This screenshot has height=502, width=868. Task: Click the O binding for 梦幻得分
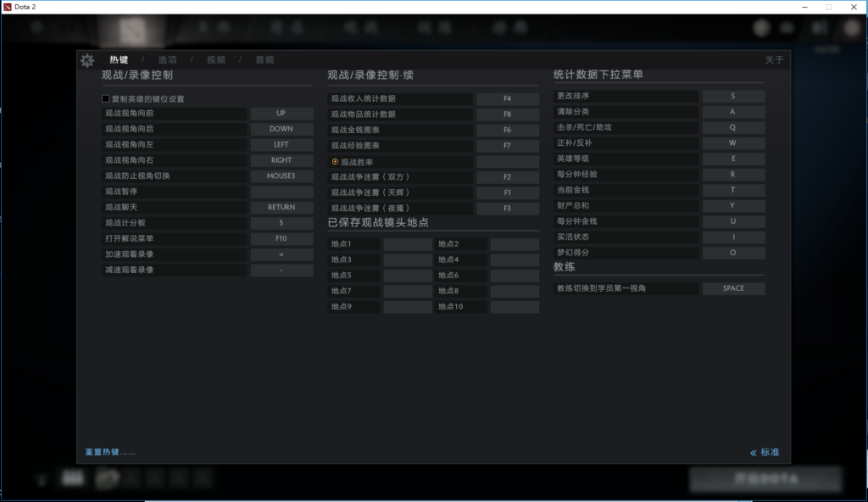(733, 252)
